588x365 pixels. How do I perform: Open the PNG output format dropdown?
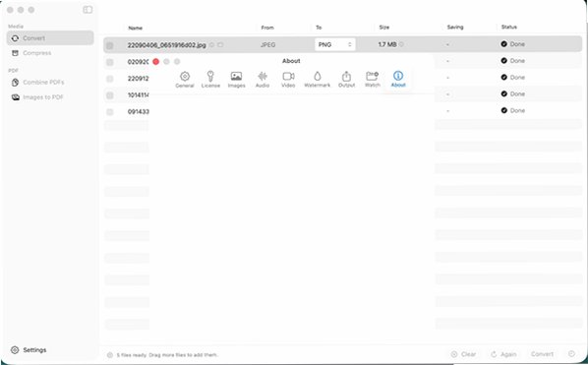coord(335,44)
